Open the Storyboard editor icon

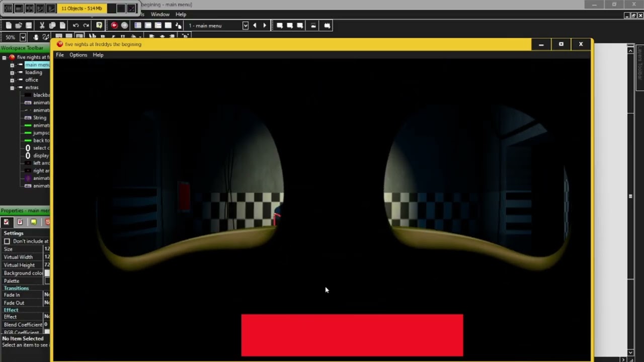click(138, 26)
